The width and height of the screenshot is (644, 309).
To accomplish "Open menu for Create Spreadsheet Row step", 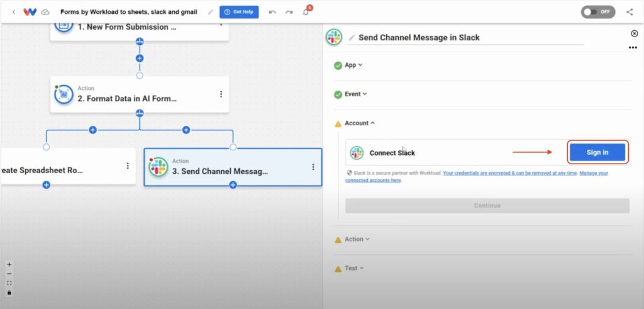I will coord(128,166).
